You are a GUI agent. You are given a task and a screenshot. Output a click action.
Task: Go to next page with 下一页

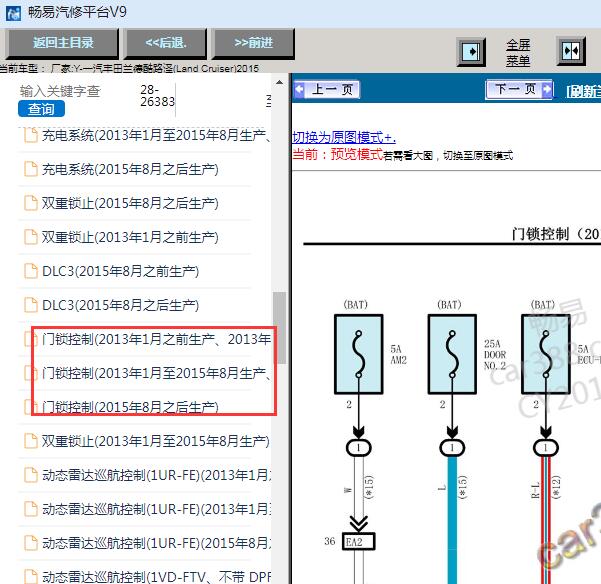[x=519, y=90]
